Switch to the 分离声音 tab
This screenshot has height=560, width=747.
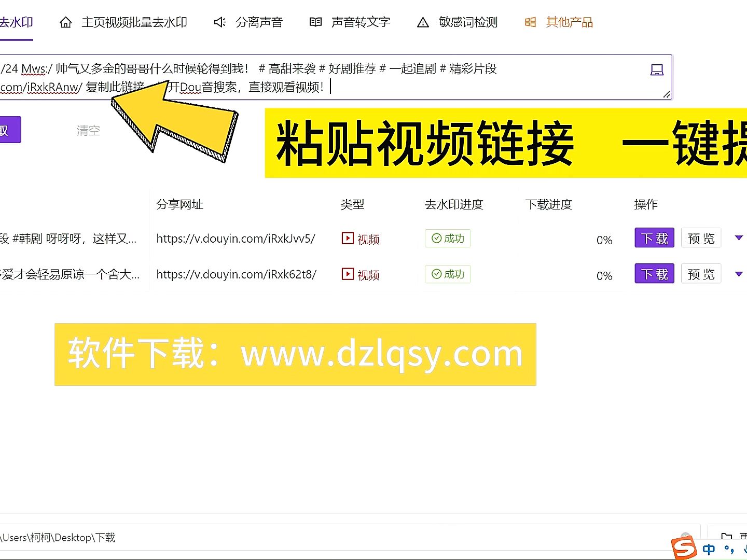coord(248,22)
